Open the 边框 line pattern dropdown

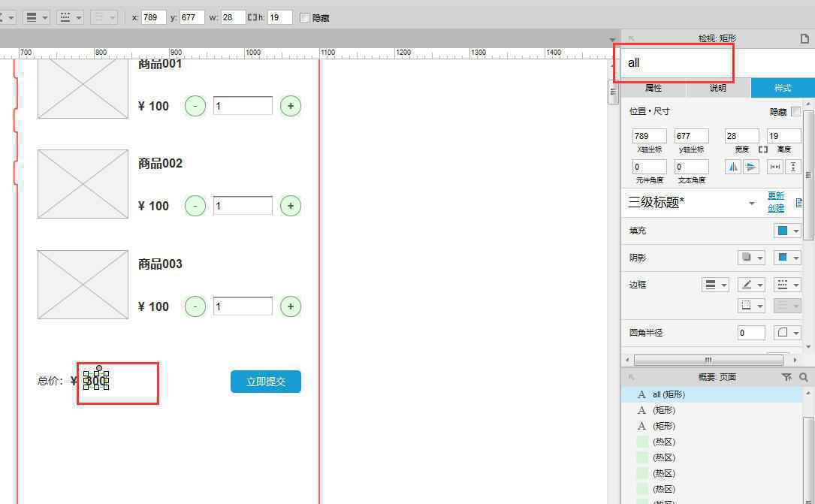coord(787,285)
